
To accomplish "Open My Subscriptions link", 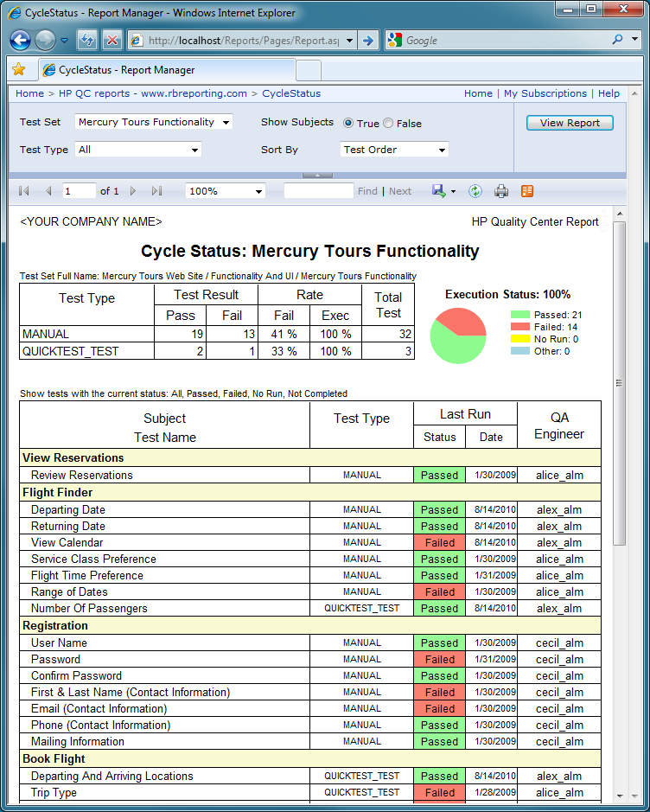I will tap(545, 93).
